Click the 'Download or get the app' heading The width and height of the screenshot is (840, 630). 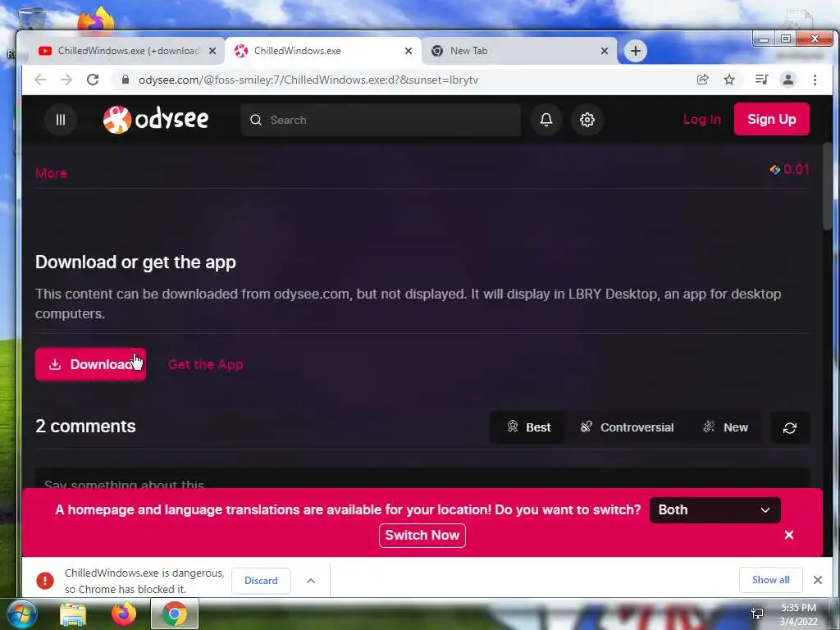click(x=135, y=262)
